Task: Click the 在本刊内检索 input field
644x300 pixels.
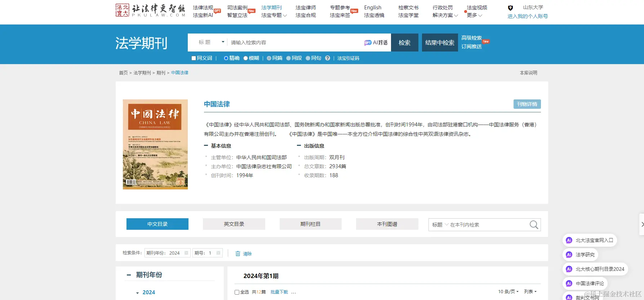Action: click(488, 225)
